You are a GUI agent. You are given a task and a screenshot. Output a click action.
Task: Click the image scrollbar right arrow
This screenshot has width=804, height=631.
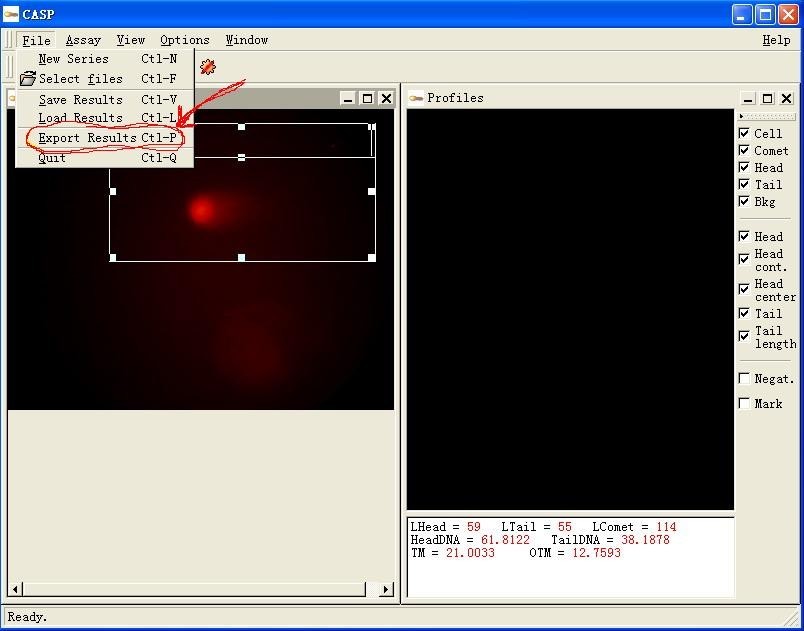coord(386,590)
